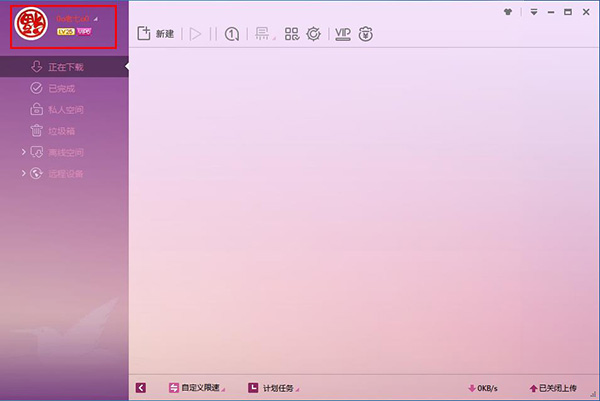Click the VIP icon in toolbar

343,34
